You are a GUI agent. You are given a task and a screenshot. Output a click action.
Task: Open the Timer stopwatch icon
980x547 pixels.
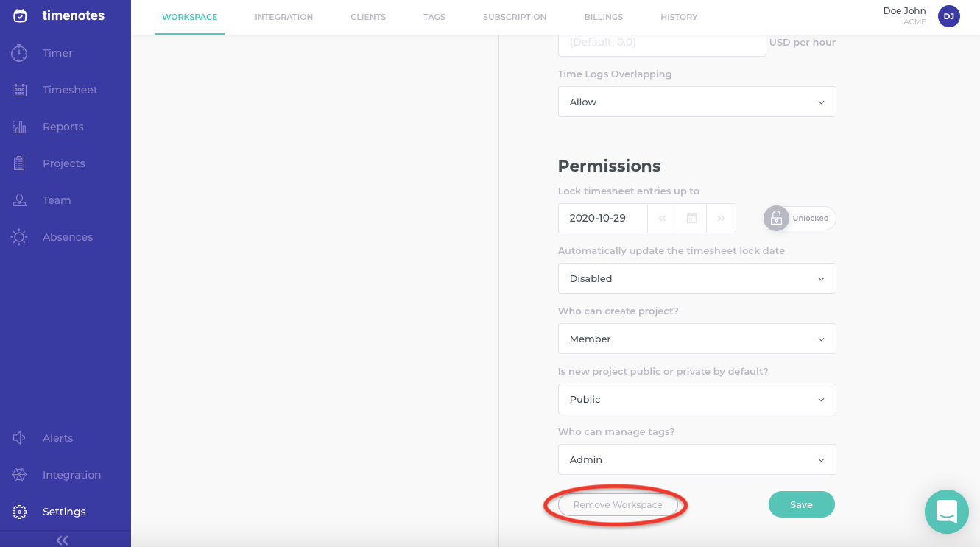coord(19,53)
